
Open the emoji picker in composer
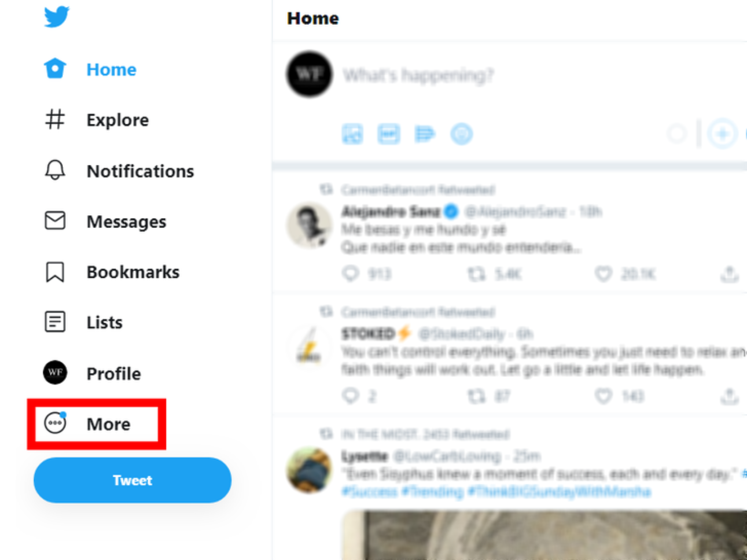point(461,134)
